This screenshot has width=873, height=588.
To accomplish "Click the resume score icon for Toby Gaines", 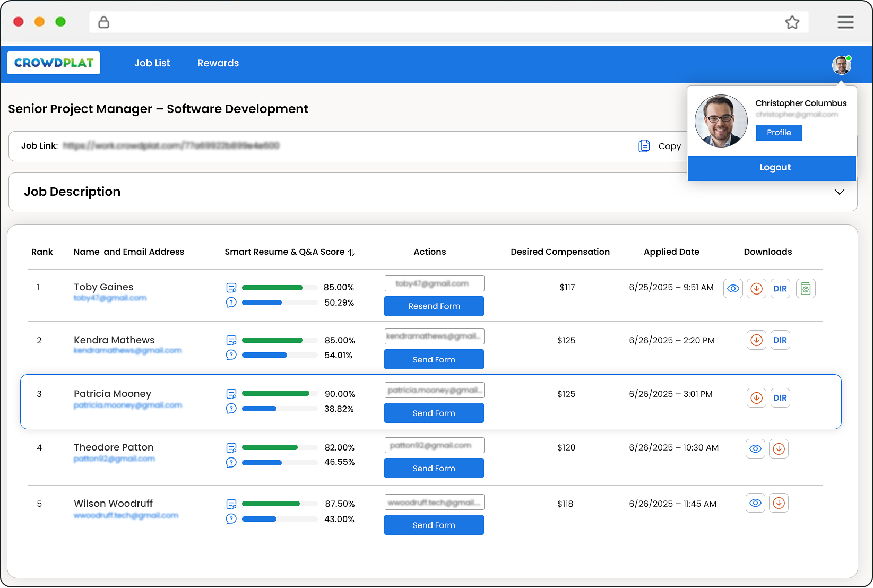I will click(231, 287).
